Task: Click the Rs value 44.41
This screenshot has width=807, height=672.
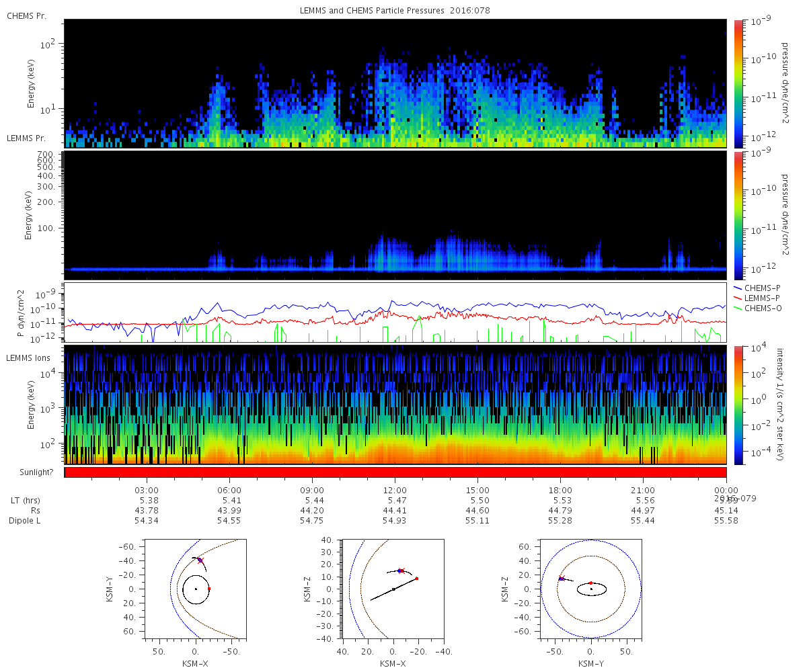Action: [x=395, y=511]
